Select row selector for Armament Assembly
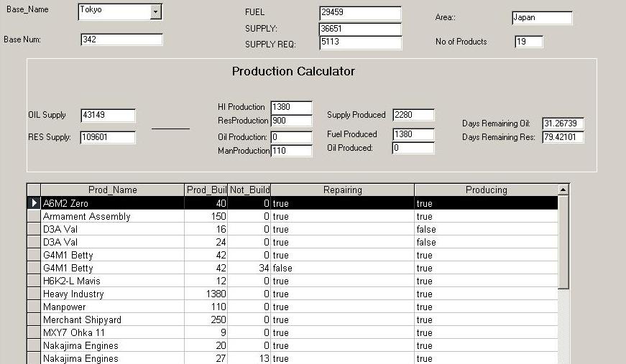Viewport: 626px width, 364px height. point(34,216)
